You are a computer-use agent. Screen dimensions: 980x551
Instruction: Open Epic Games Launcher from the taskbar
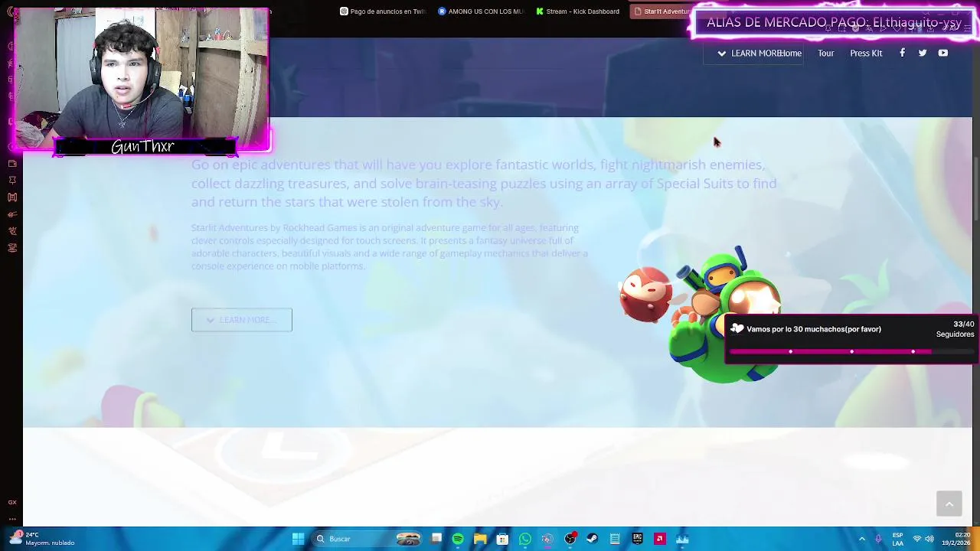pyautogui.click(x=637, y=539)
